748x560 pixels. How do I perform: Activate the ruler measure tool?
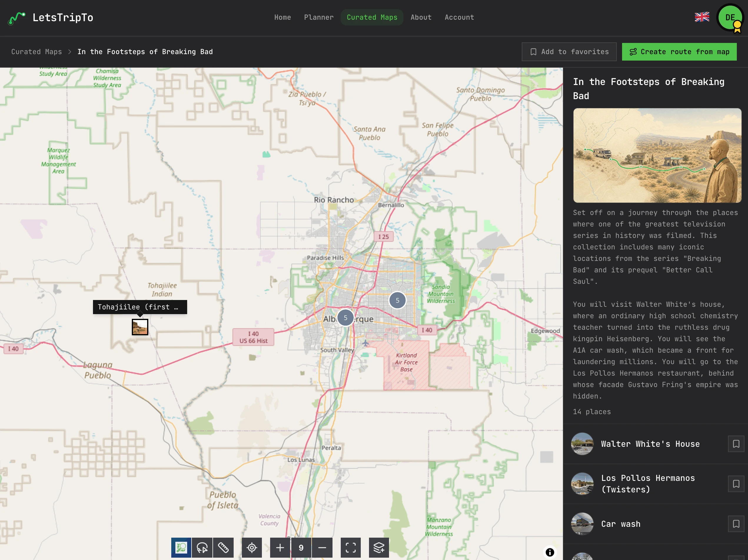[x=223, y=547]
